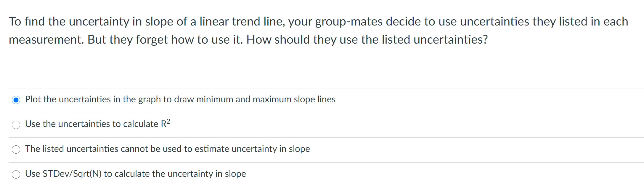Choose the radio button beside calculate R² option
Viewport: 644px width, 194px height.
(x=16, y=125)
